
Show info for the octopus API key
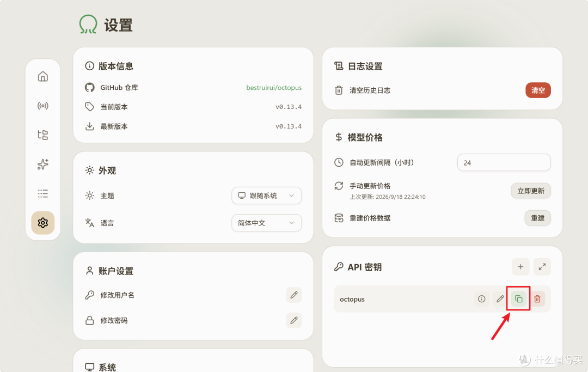[481, 299]
